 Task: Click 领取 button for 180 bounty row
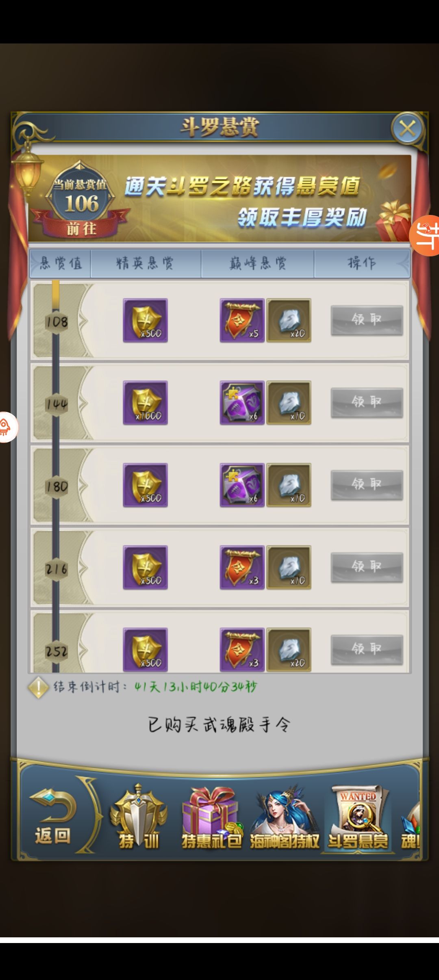tap(367, 485)
